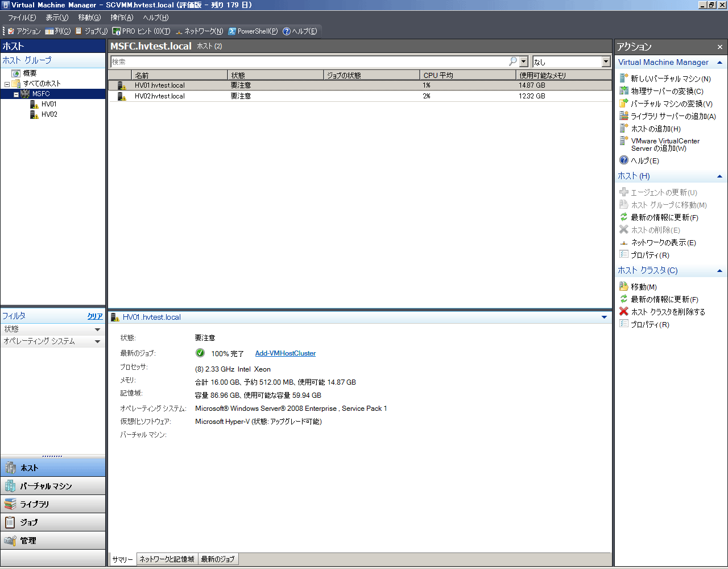Select HV01 host in the tree
This screenshot has height=569, width=728.
[49, 104]
